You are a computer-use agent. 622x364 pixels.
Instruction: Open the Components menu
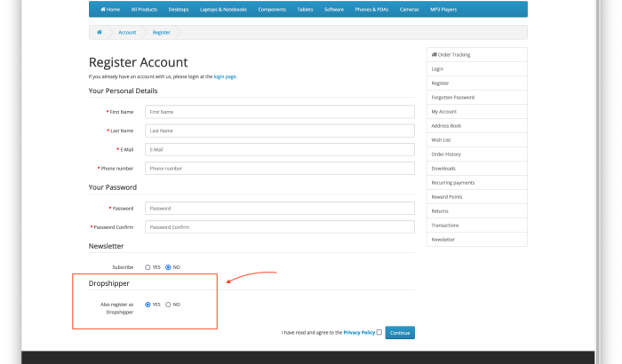pos(272,9)
